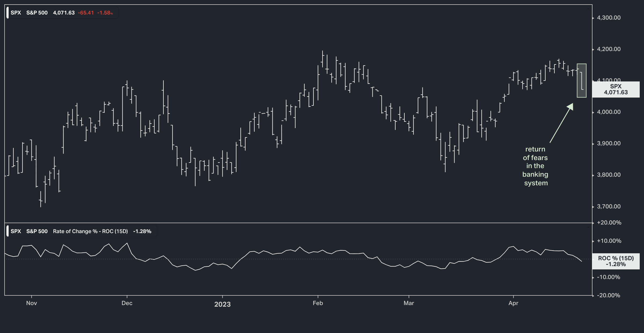Click the 4,200.00 price axis label
This screenshot has height=333, width=644.
tap(609, 49)
